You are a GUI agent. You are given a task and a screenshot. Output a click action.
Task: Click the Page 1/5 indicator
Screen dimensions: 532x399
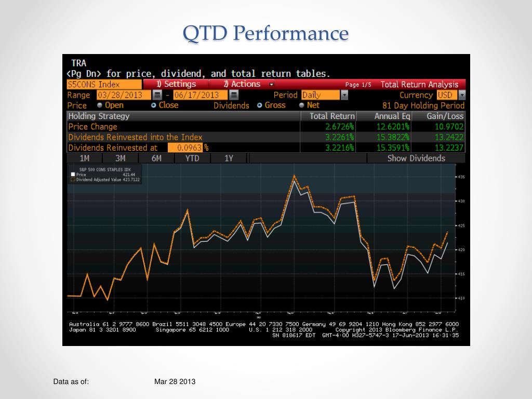pos(358,85)
